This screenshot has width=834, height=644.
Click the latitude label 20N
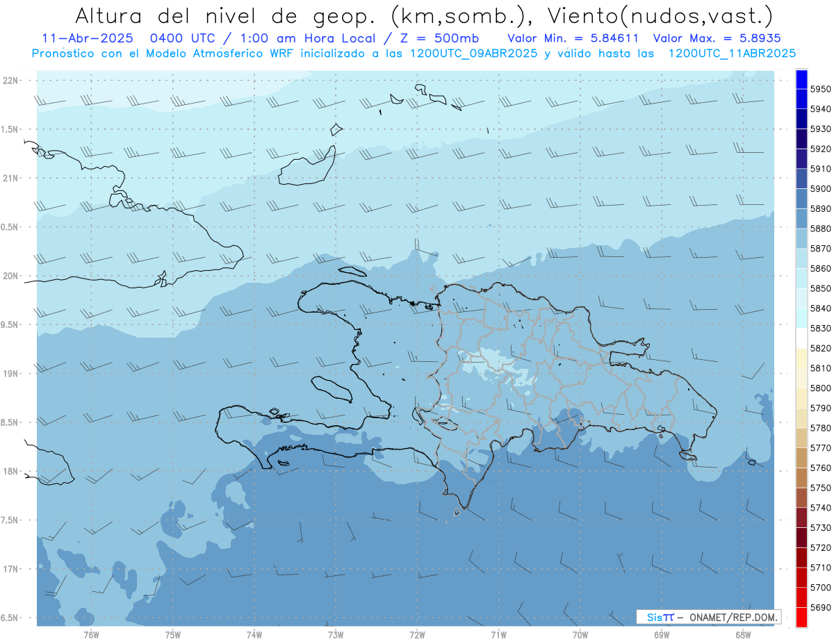[x=10, y=276]
